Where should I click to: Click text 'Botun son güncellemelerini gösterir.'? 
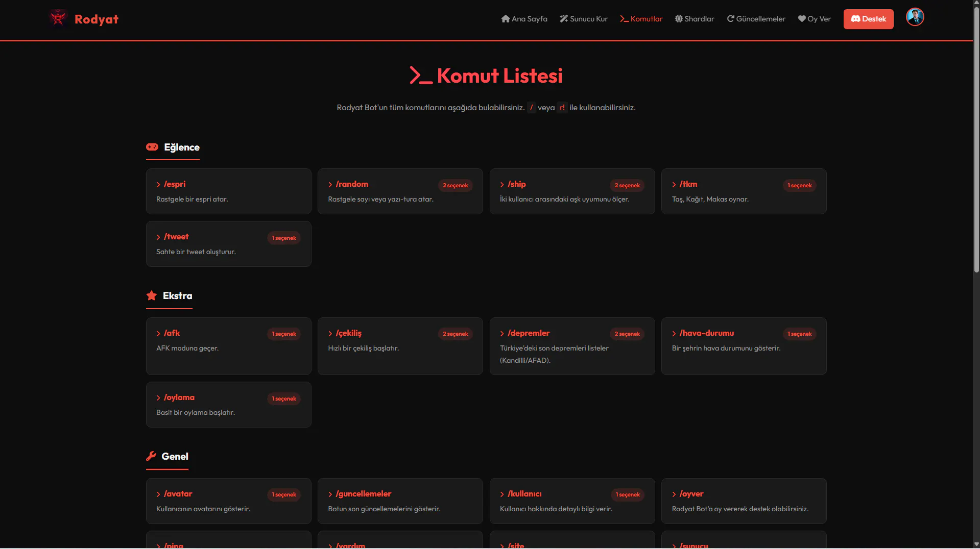[384, 509]
